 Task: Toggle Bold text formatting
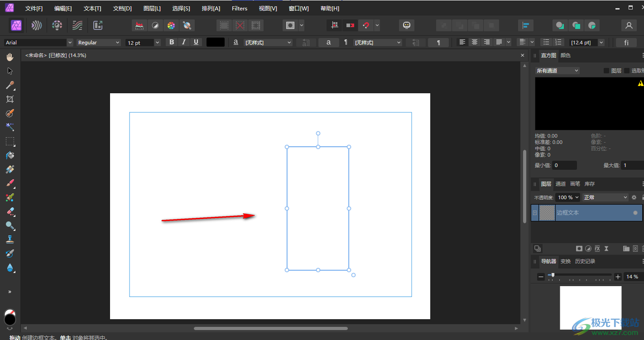point(172,42)
